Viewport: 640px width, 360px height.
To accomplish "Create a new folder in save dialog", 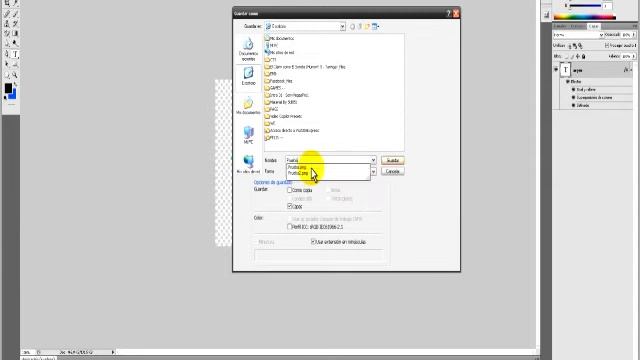I will [367, 27].
